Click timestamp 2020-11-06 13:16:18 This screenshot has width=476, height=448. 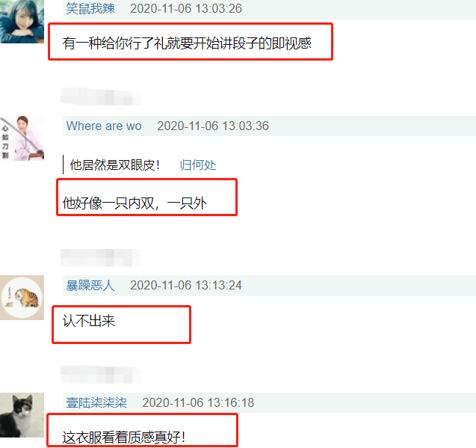[x=198, y=402]
